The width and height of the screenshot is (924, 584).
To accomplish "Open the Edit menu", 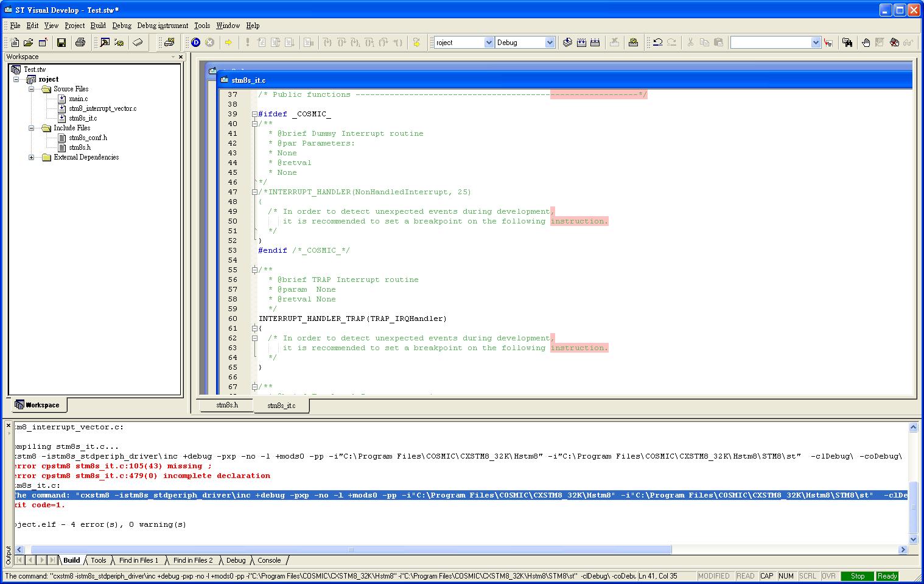I will [32, 26].
